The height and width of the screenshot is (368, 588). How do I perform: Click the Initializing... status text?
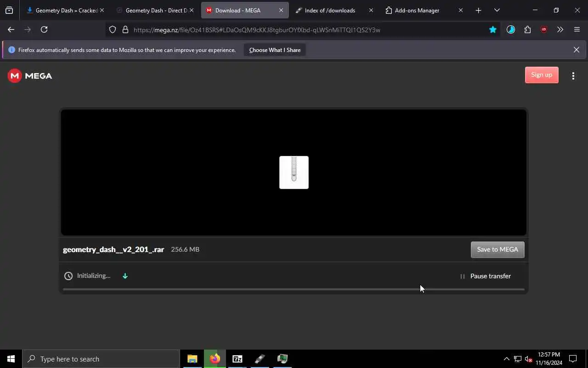click(94, 276)
